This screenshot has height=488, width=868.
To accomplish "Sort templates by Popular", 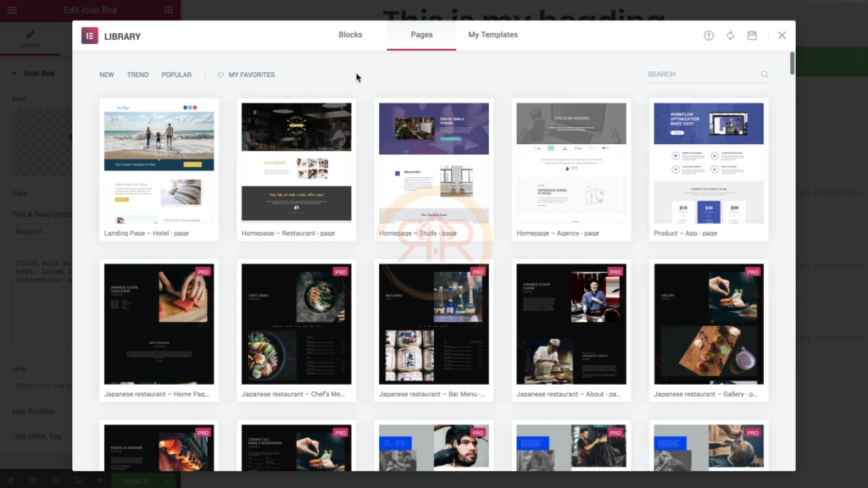I will point(176,75).
